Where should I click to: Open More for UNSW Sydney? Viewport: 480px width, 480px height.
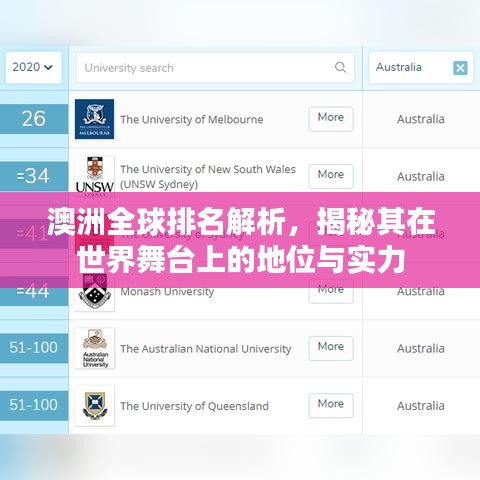[331, 176]
